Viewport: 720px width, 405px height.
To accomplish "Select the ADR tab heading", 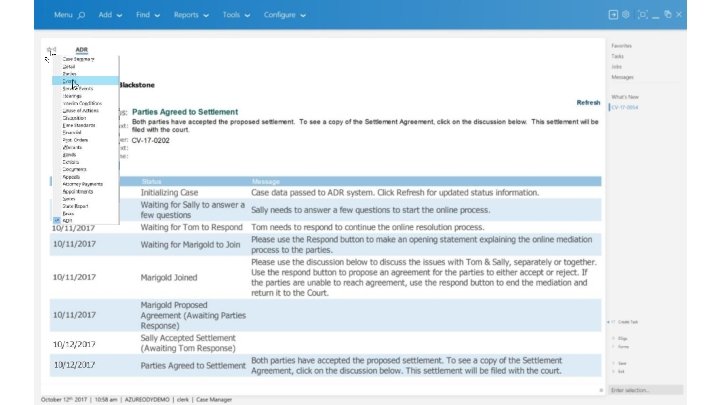I will coord(81,50).
